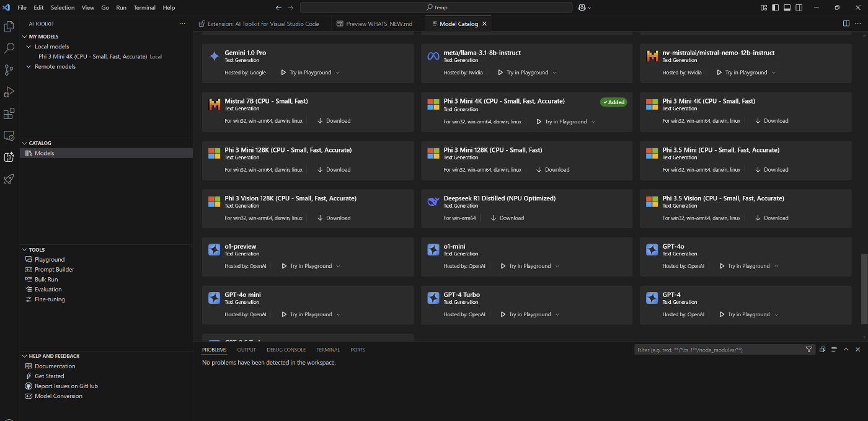Switch to DEBUG CONSOLE panel tab
The image size is (868, 421).
click(286, 350)
